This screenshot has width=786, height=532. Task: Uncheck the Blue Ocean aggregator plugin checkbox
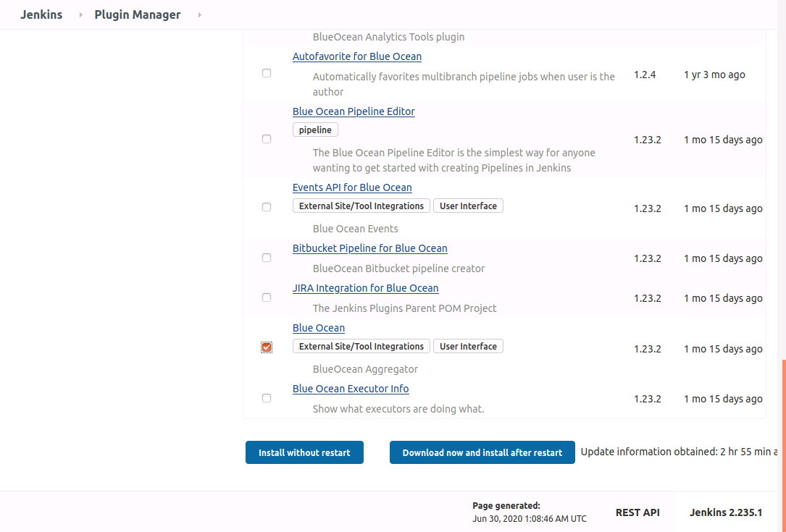267,348
